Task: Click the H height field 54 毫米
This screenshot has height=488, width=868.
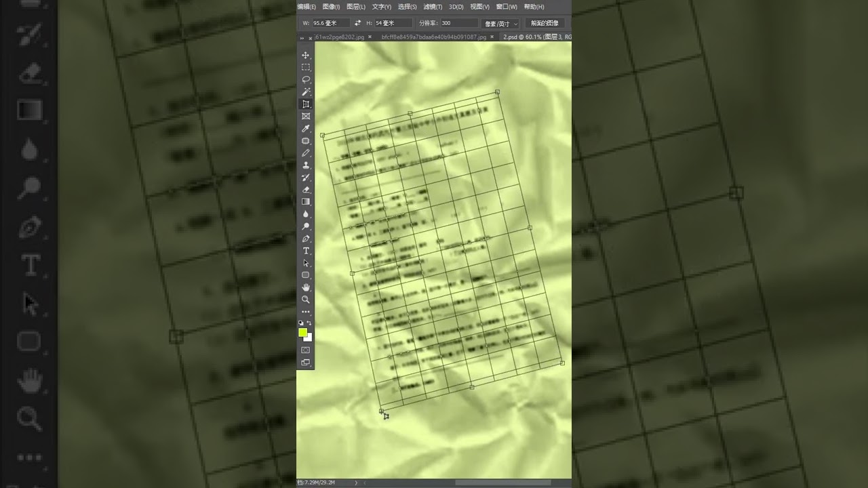Action: point(393,23)
